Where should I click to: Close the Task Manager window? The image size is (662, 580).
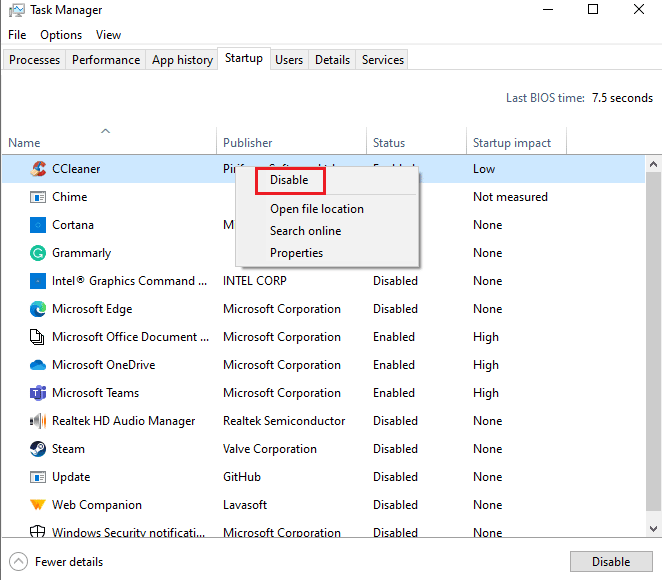coord(639,9)
